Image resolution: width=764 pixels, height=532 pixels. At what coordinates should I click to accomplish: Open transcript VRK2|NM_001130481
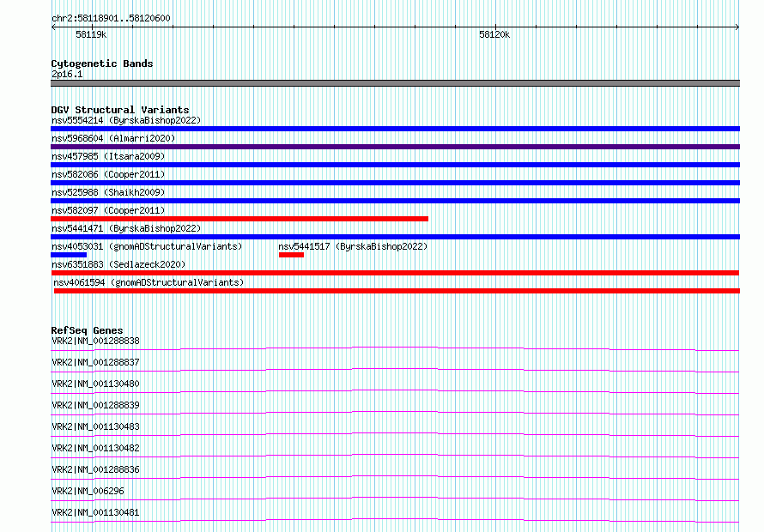point(95,512)
